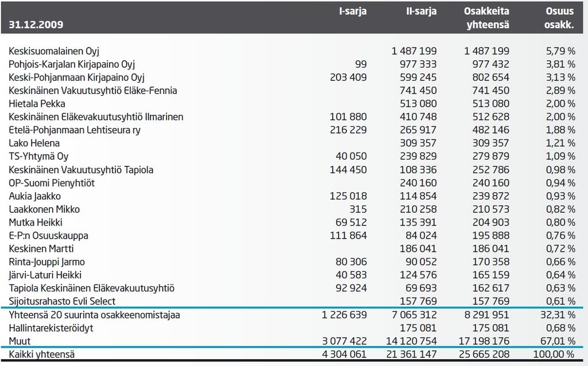The image size is (588, 366).
Task: Click the I-sarja value 203 409
Action: click(349, 77)
